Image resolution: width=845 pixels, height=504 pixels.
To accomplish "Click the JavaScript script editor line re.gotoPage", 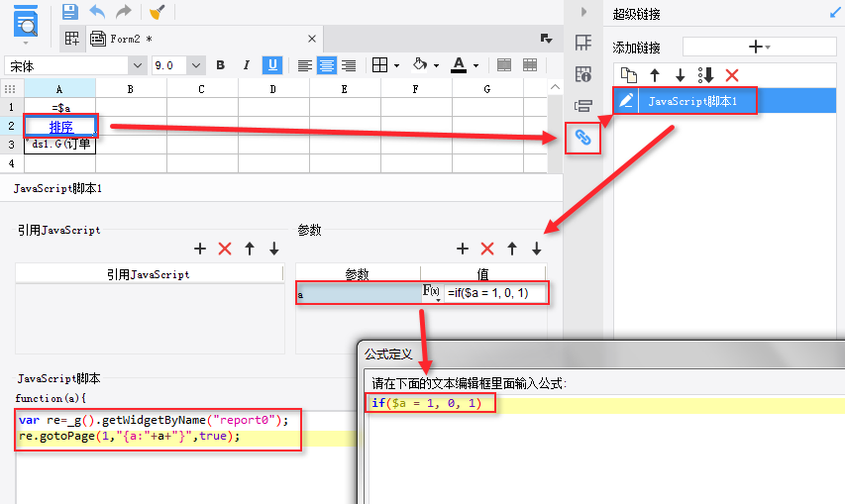I will coord(130,436).
